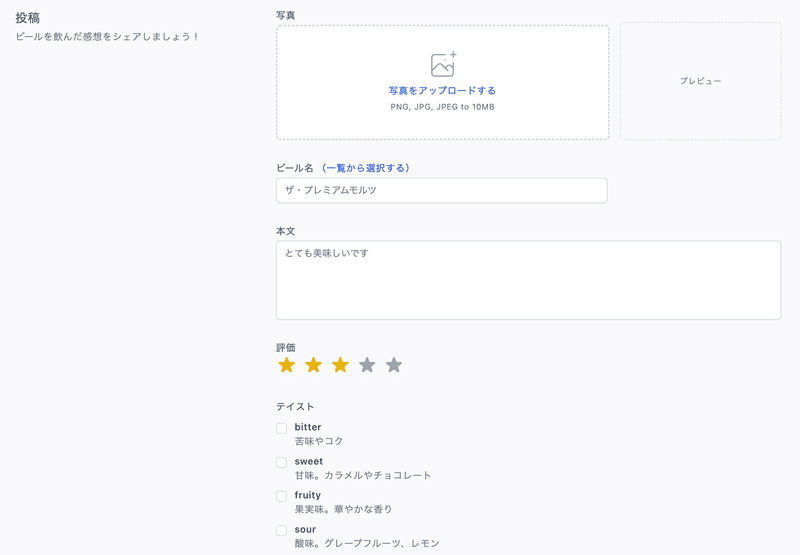
Task: Tick the fruity taste checkbox
Action: (282, 496)
